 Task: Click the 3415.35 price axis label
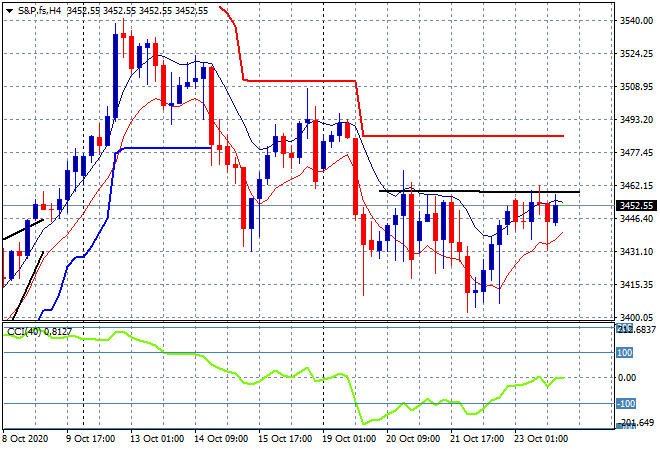coord(636,285)
